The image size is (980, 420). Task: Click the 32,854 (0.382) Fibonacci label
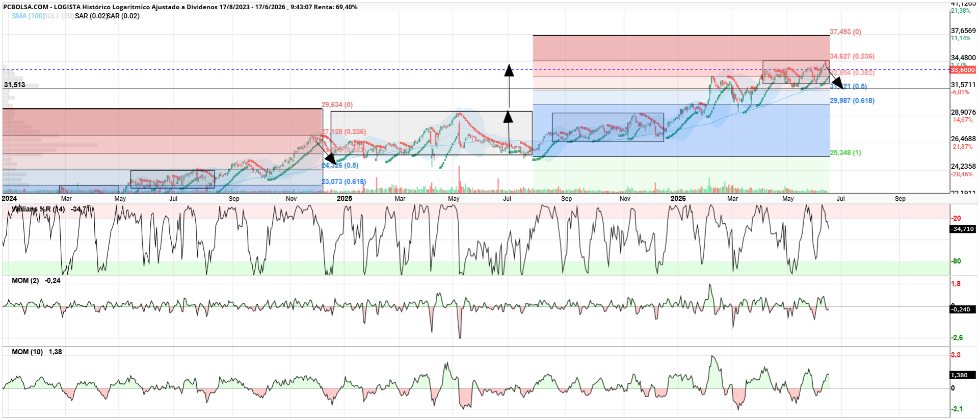click(853, 72)
